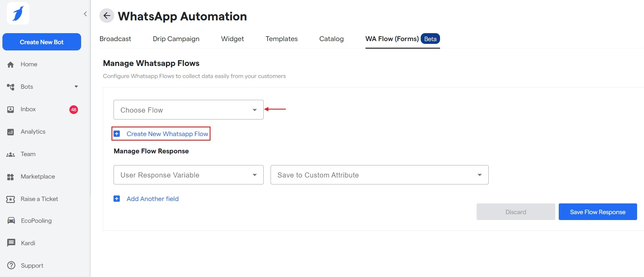Click the 'Manage Whatsapp Flows' heading

[x=151, y=63]
